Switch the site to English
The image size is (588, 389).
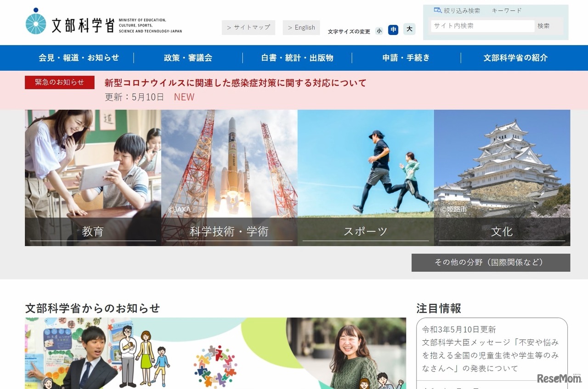coord(301,27)
